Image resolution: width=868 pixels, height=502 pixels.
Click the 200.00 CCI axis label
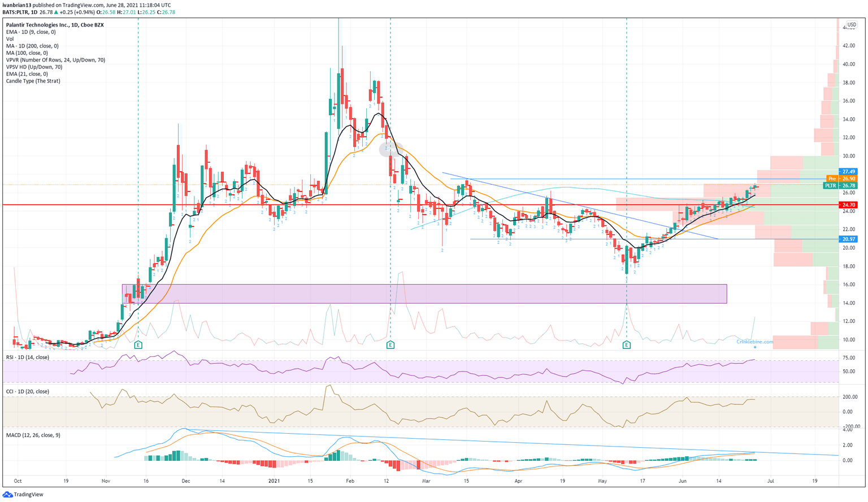coord(849,397)
